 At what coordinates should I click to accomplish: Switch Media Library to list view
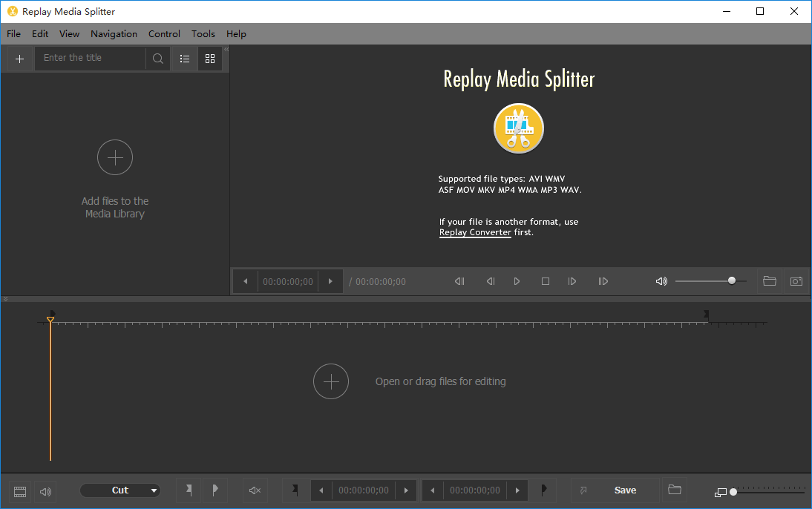click(x=185, y=59)
